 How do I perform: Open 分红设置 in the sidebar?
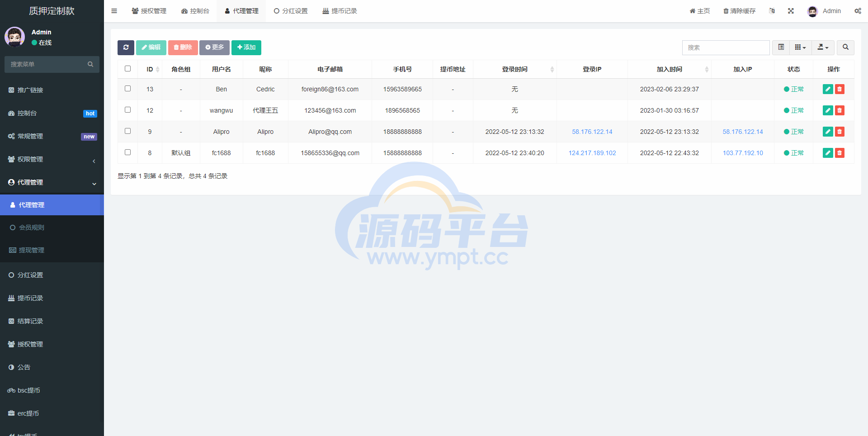pyautogui.click(x=52, y=275)
